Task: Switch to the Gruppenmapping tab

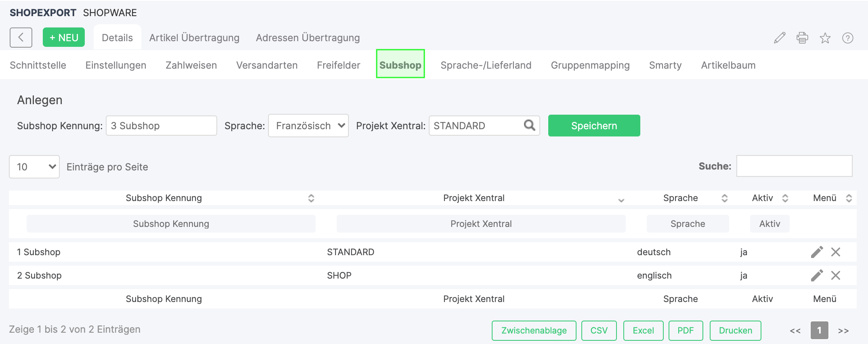Action: pyautogui.click(x=590, y=65)
